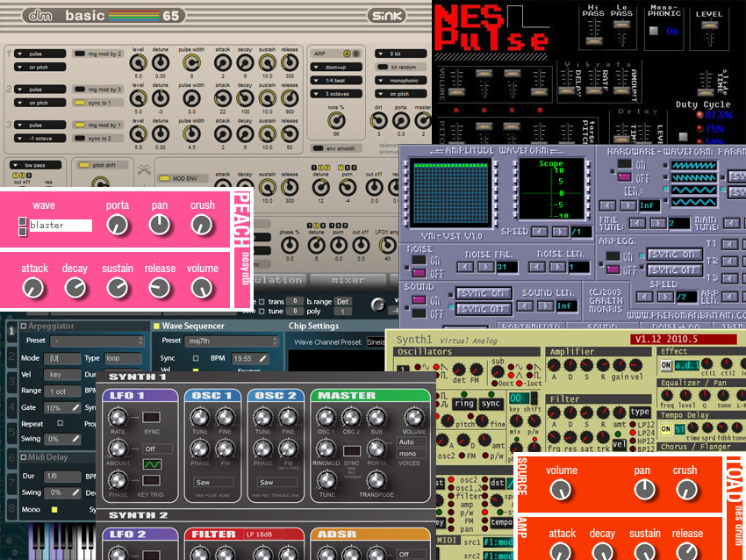Switch Noise to ON in YM-VST

(418, 258)
